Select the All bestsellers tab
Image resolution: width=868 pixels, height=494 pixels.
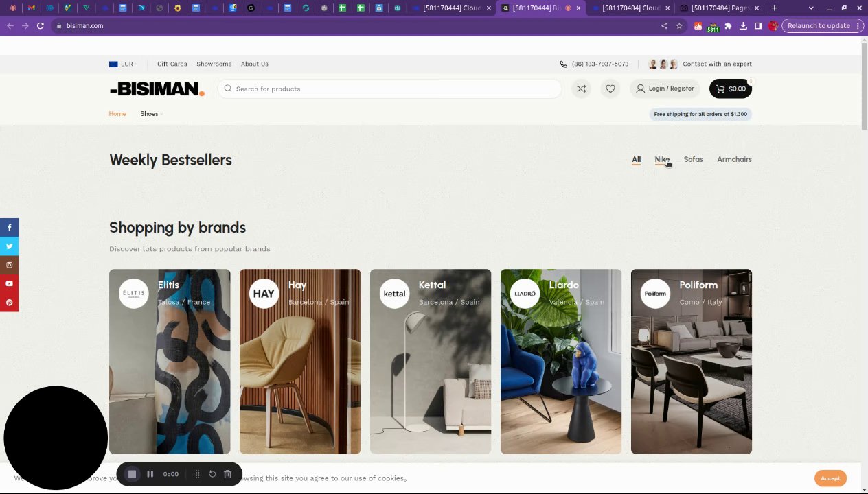pyautogui.click(x=637, y=159)
